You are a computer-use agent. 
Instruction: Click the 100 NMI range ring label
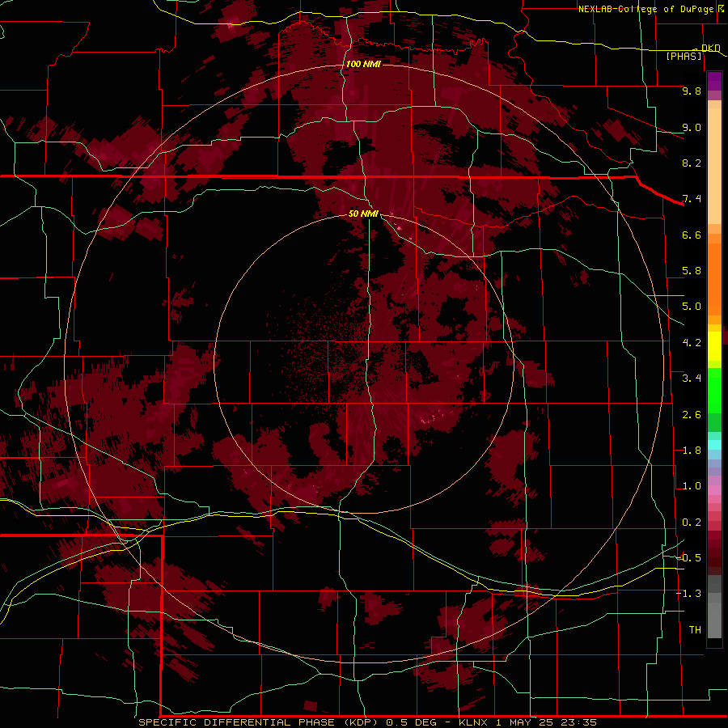[x=363, y=64]
